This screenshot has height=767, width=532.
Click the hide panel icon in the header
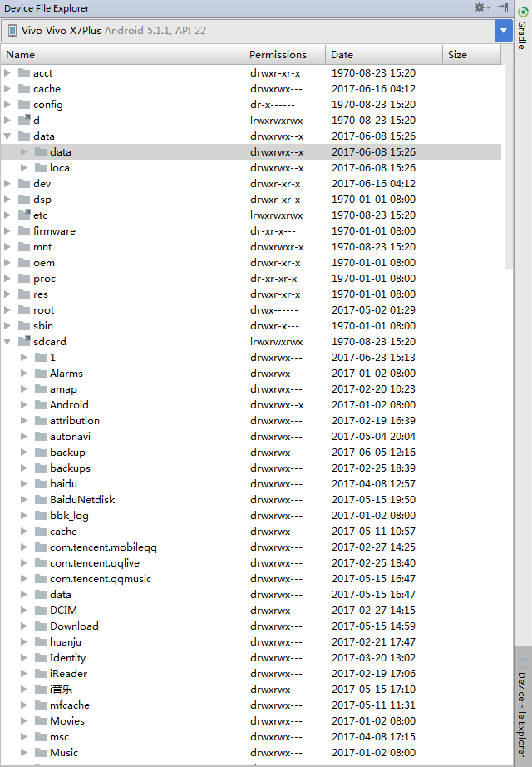[x=503, y=7]
